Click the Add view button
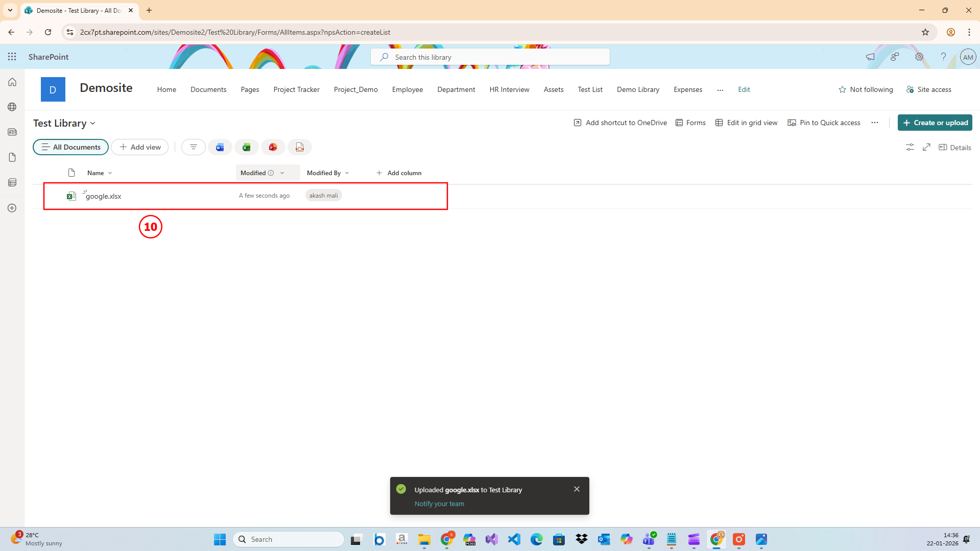This screenshot has height=551, width=980. tap(140, 147)
